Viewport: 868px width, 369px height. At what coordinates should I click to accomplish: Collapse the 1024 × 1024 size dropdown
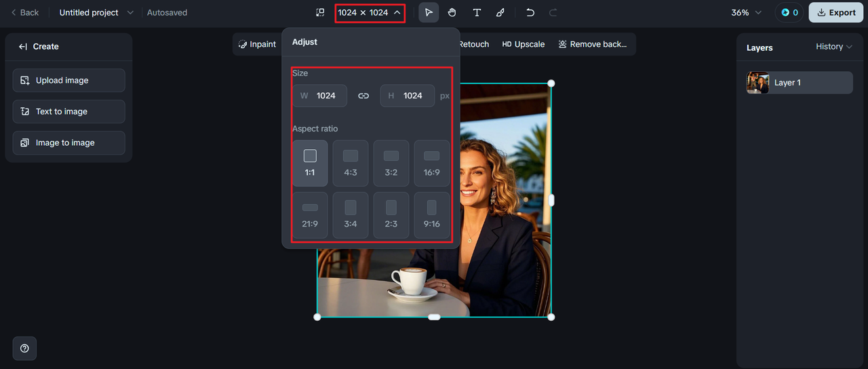pos(370,12)
